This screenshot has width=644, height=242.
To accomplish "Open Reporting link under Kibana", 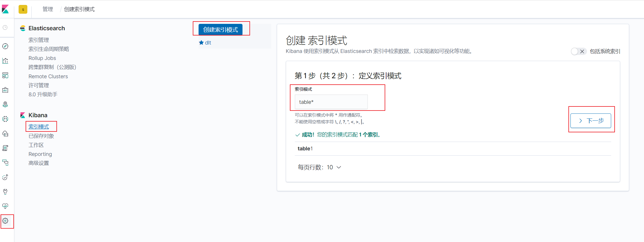I will (40, 154).
